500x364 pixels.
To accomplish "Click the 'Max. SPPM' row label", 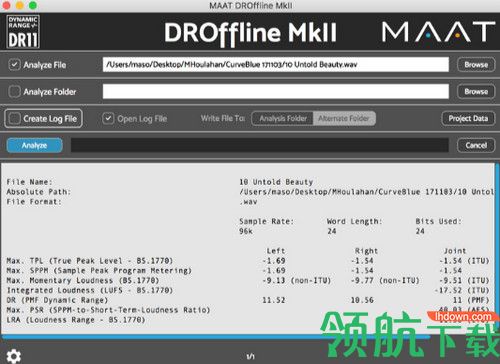I will pyautogui.click(x=99, y=270).
